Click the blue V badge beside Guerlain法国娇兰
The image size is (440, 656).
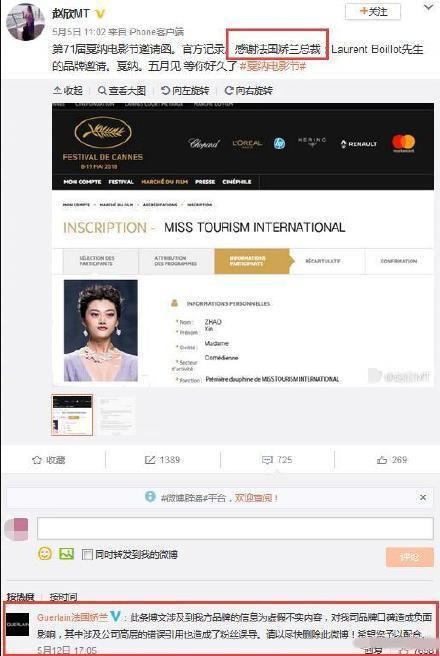point(115,617)
